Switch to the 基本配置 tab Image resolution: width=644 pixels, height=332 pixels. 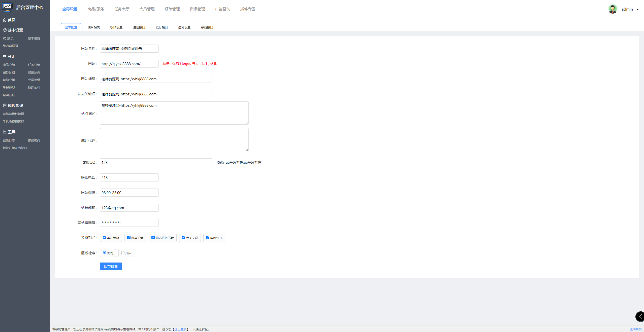point(71,27)
